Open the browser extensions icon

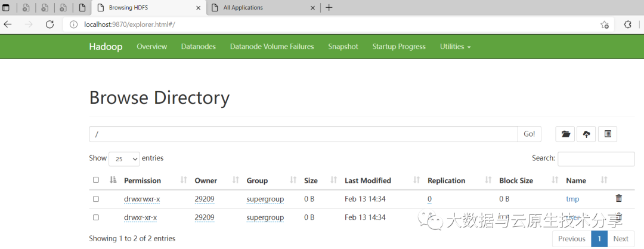coord(627,24)
